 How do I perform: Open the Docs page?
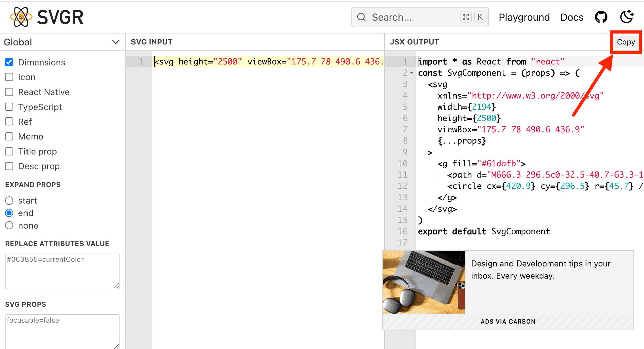572,17
